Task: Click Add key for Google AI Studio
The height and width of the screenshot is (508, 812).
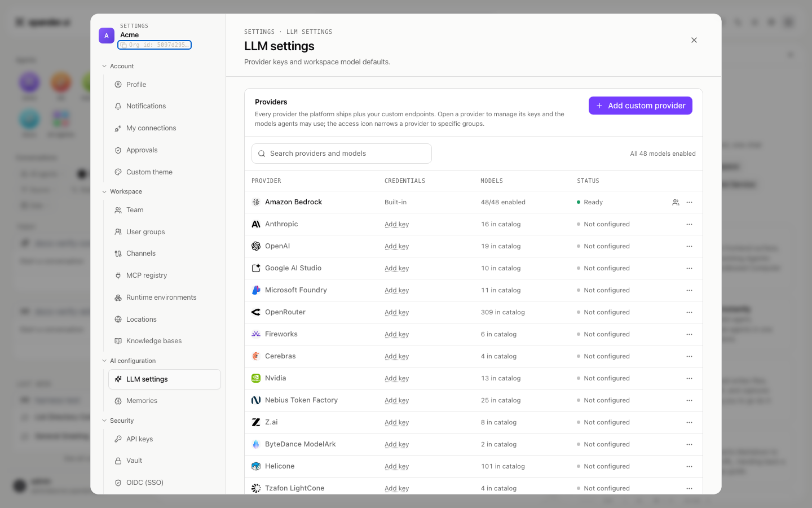Action: click(397, 268)
